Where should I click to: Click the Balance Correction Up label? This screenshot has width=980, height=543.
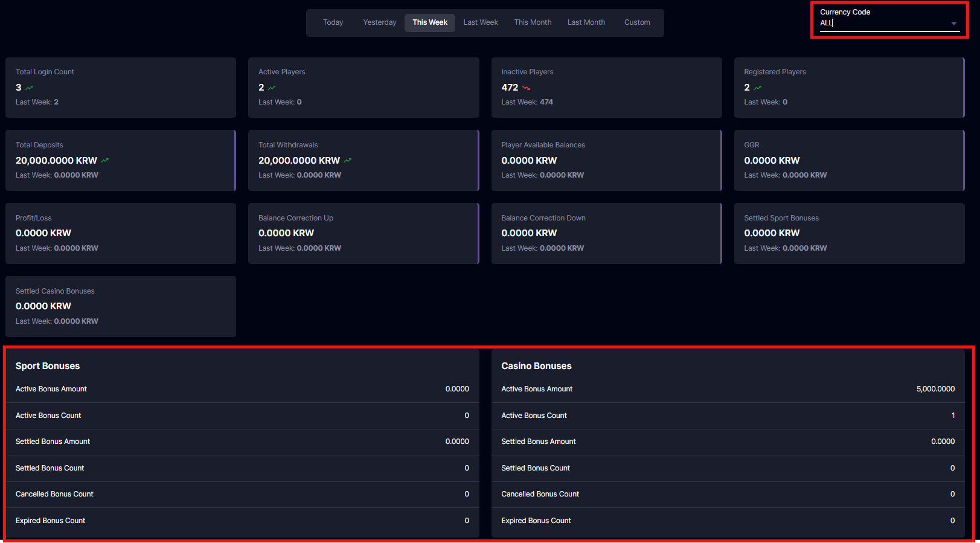296,218
